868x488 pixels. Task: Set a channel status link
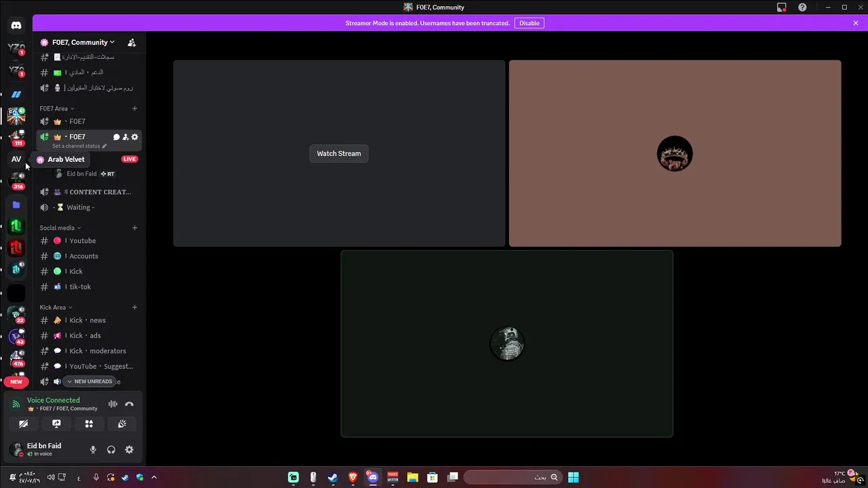[x=79, y=146]
